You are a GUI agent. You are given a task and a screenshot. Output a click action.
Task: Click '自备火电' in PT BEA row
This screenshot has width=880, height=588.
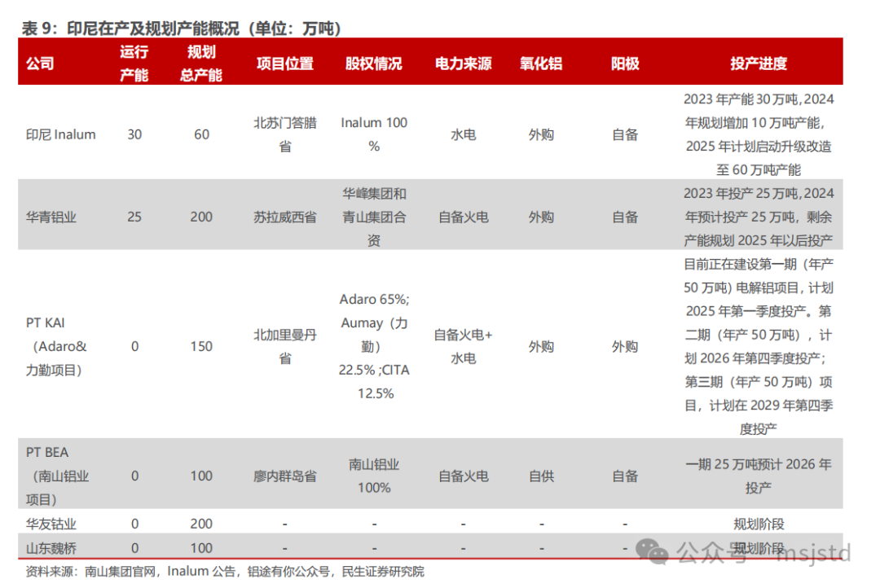click(x=464, y=476)
